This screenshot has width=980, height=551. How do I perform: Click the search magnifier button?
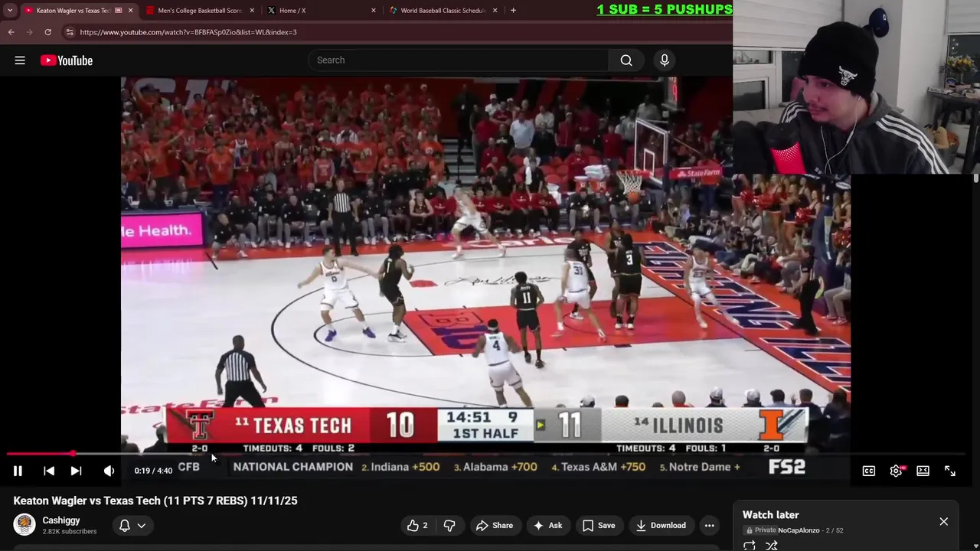626,60
